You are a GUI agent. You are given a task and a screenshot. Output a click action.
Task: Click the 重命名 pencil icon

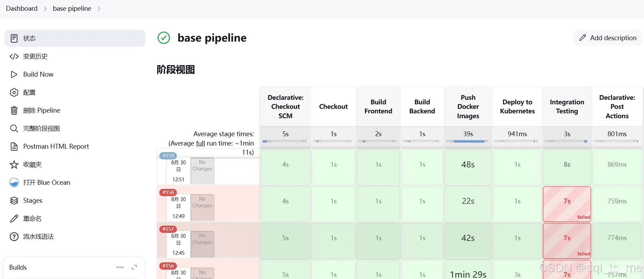(14, 218)
